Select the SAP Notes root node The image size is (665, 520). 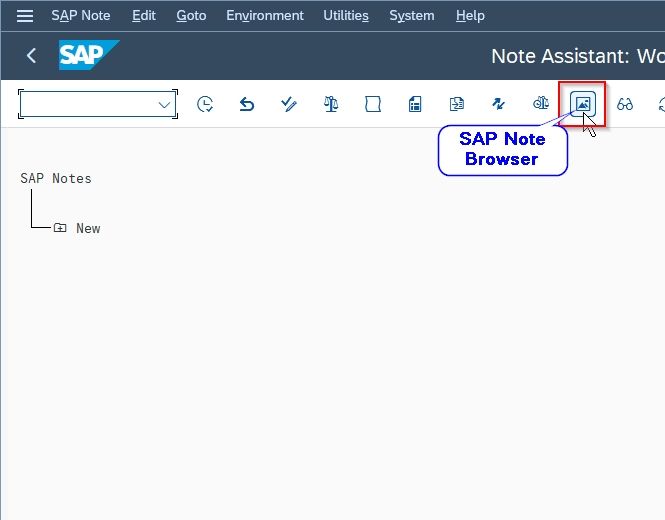(56, 179)
